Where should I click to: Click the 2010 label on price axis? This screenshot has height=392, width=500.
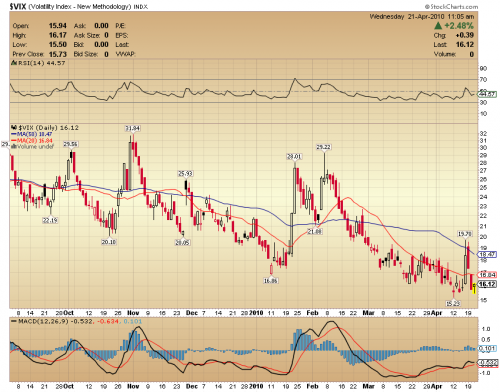point(256,313)
